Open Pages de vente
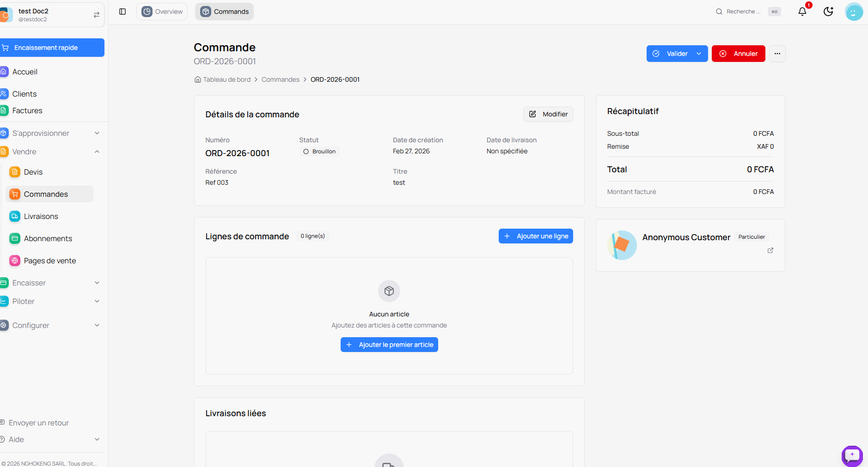This screenshot has width=868, height=467. (49, 260)
